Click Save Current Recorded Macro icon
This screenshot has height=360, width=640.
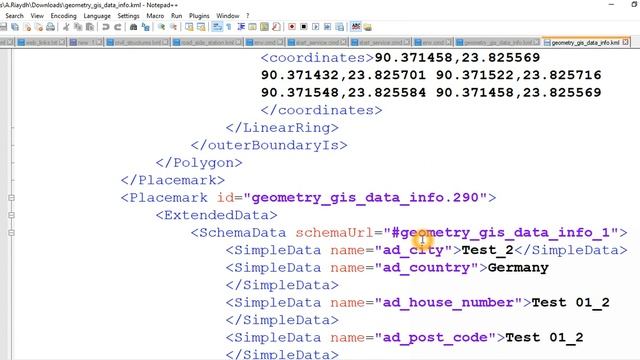(340, 27)
